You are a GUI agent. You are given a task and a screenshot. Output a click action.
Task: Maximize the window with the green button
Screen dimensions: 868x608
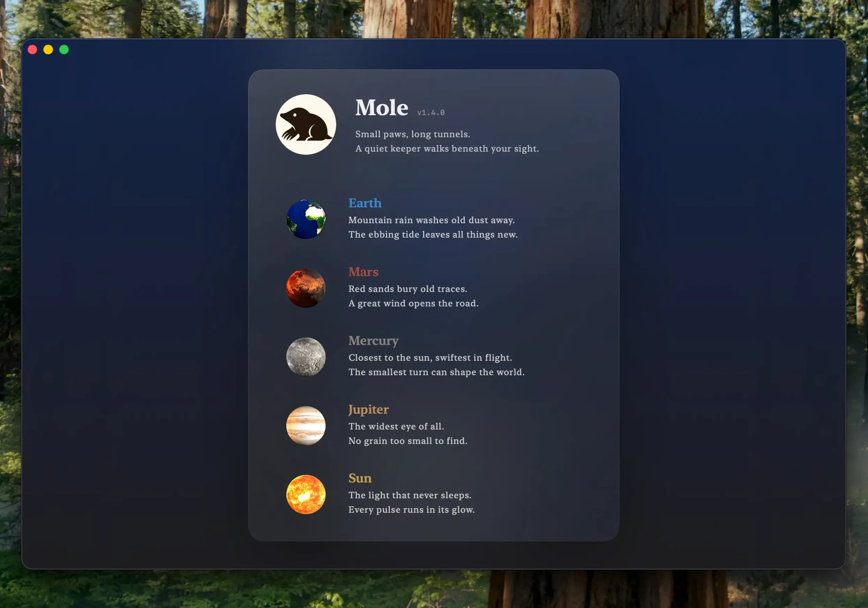64,50
